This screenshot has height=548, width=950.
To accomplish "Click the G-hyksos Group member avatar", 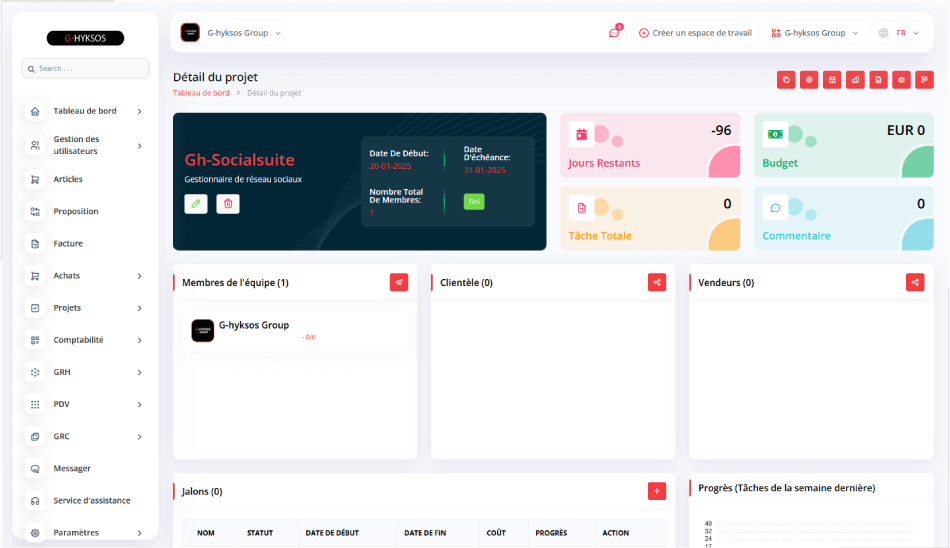I will pyautogui.click(x=203, y=331).
